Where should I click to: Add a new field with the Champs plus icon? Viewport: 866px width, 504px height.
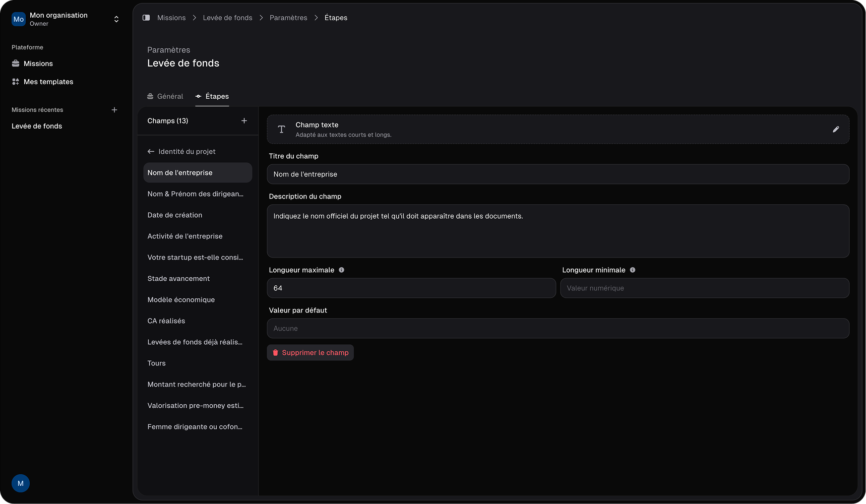244,121
